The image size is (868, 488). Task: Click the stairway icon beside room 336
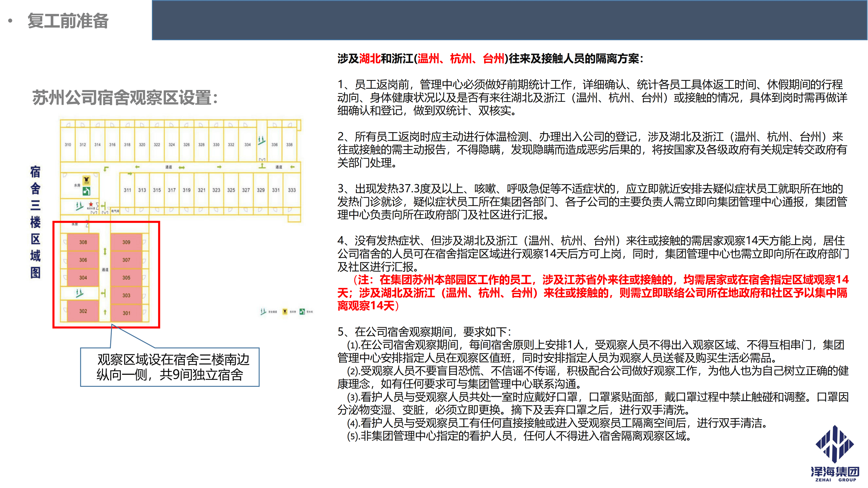(x=262, y=140)
